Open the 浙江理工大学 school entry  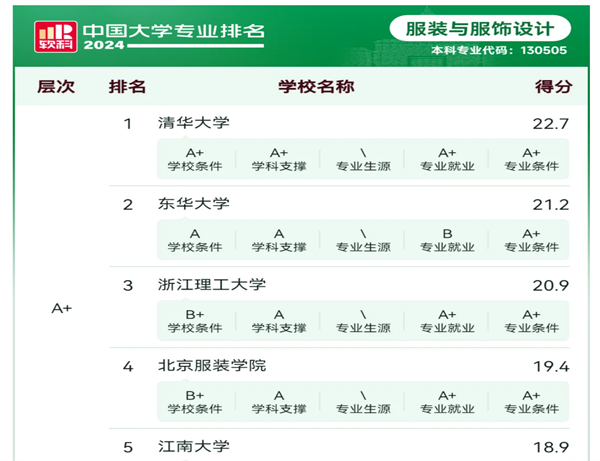tap(212, 284)
